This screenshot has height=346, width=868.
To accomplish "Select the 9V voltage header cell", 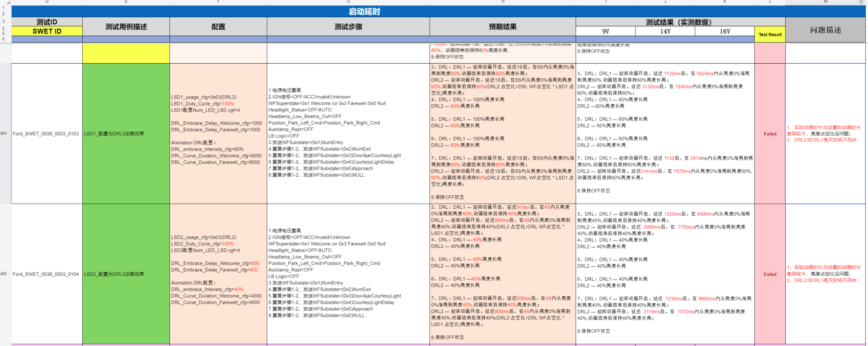I will [x=605, y=31].
